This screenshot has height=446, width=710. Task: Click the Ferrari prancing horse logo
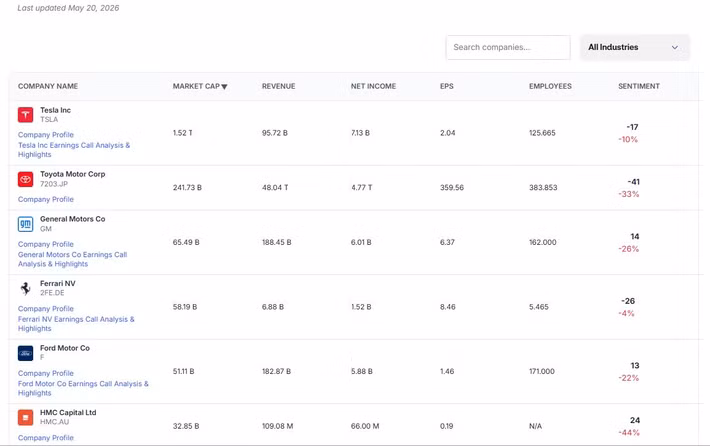[25, 288]
